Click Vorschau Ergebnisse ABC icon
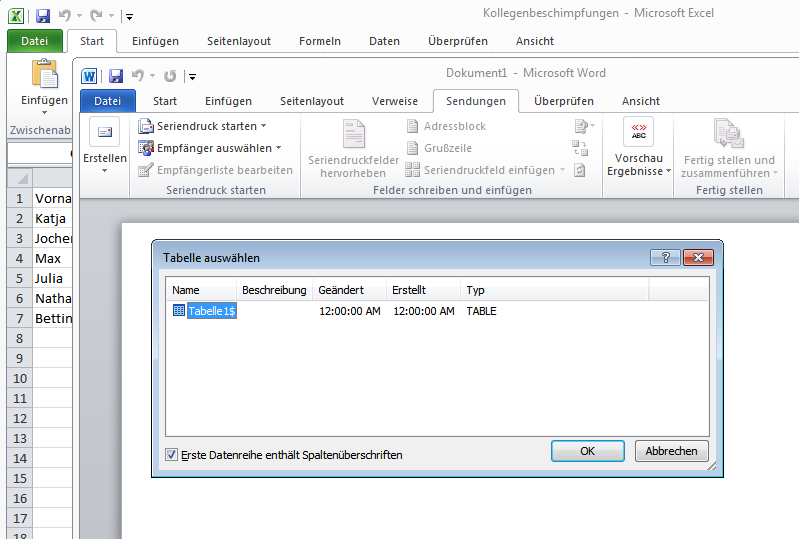Image resolution: width=799 pixels, height=539 pixels. 638,131
